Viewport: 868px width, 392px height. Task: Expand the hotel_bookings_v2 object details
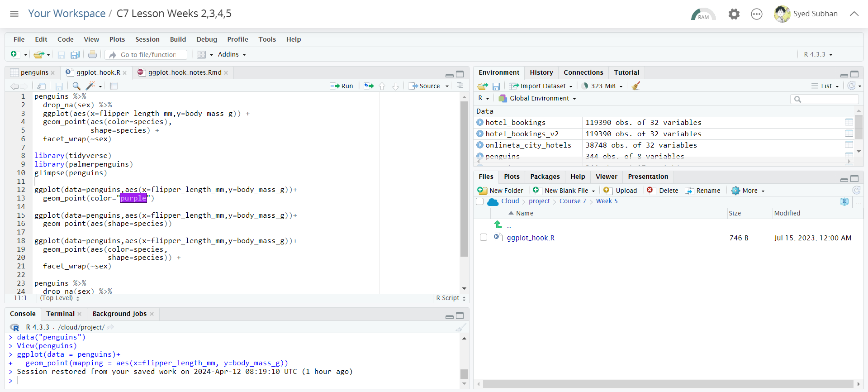(x=480, y=134)
